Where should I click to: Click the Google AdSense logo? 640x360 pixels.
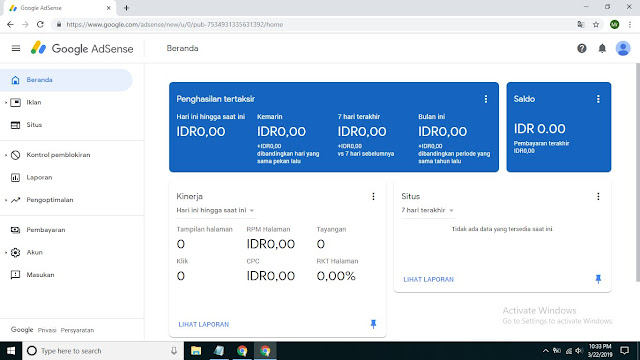pyautogui.click(x=82, y=49)
